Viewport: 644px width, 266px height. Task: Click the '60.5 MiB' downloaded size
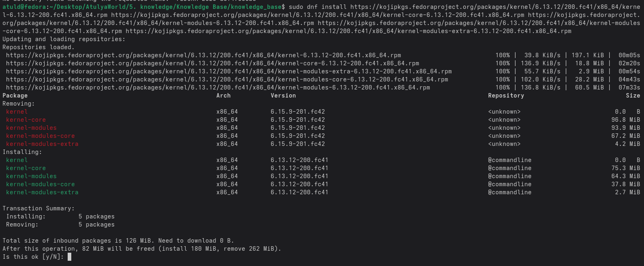point(590,87)
